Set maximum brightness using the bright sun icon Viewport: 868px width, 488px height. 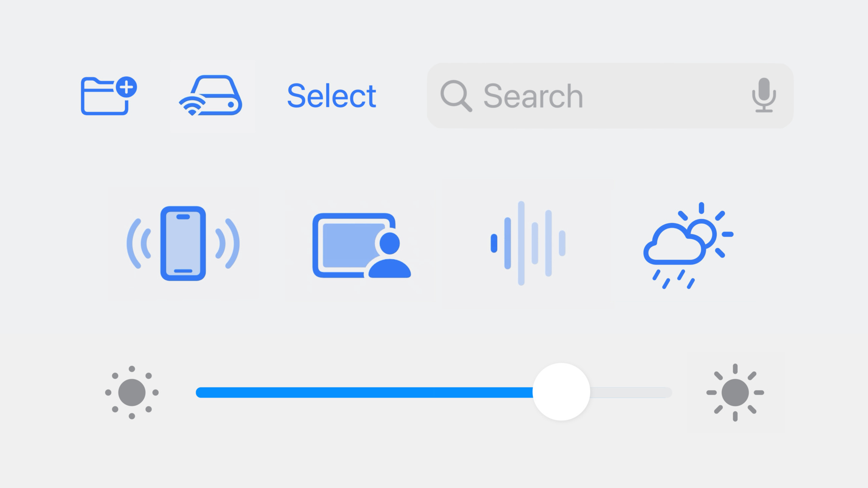click(x=735, y=393)
